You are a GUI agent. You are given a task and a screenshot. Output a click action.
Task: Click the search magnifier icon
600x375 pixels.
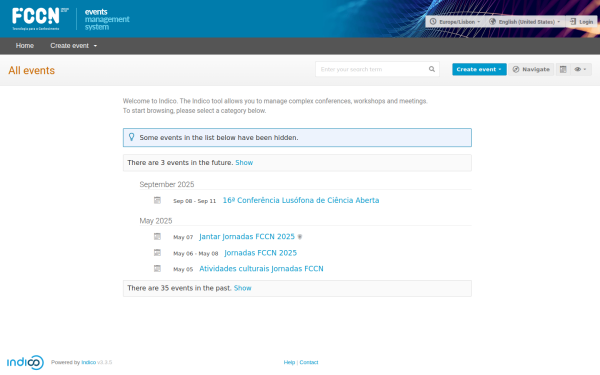pyautogui.click(x=432, y=69)
